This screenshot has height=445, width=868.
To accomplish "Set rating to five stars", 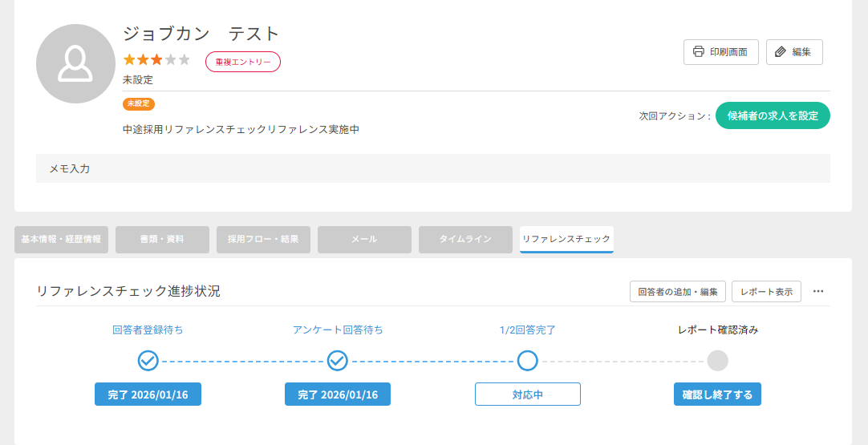I will click(184, 60).
